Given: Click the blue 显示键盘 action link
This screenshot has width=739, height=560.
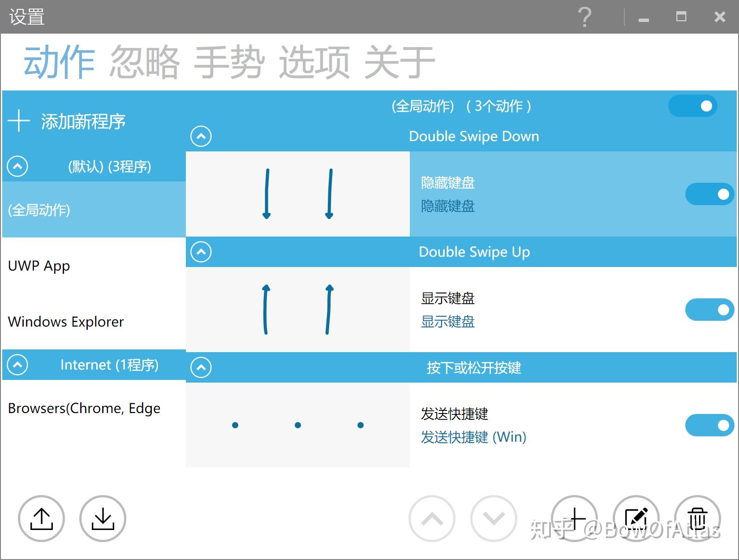Looking at the screenshot, I should 448,322.
